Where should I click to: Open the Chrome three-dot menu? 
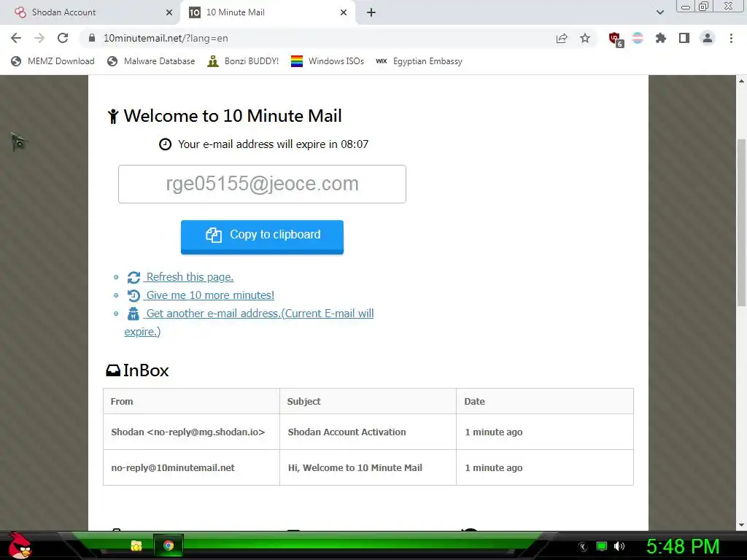coord(731,38)
